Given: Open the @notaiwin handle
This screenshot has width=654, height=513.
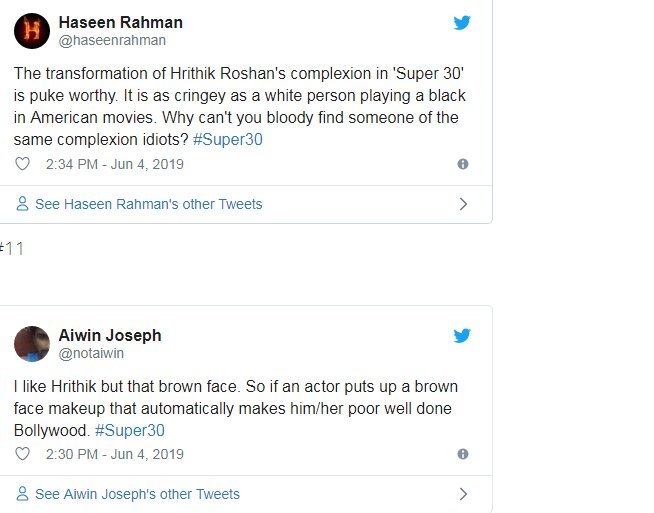Looking at the screenshot, I should 92,353.
